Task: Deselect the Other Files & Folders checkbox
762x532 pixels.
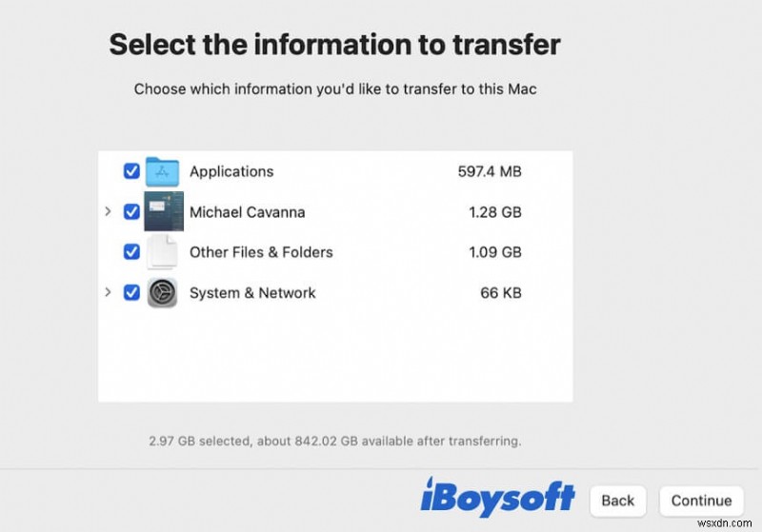Action: 131,252
